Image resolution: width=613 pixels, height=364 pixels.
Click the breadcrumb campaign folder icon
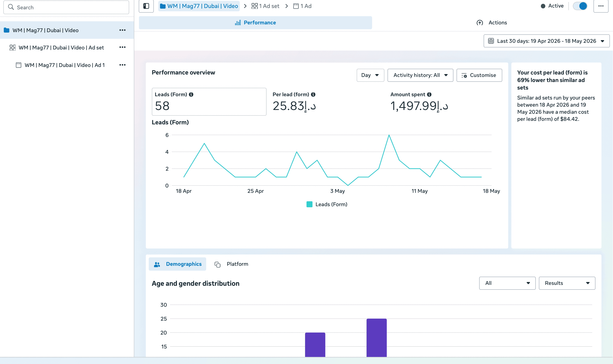click(162, 6)
